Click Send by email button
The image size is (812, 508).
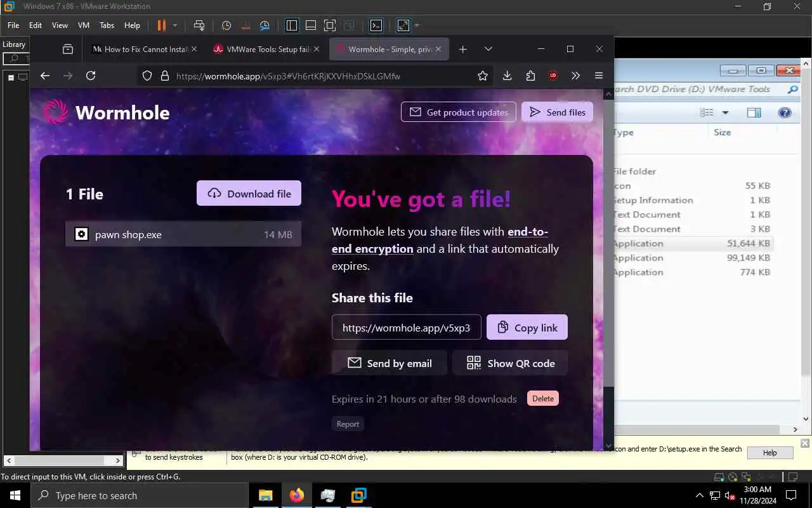[x=390, y=363]
